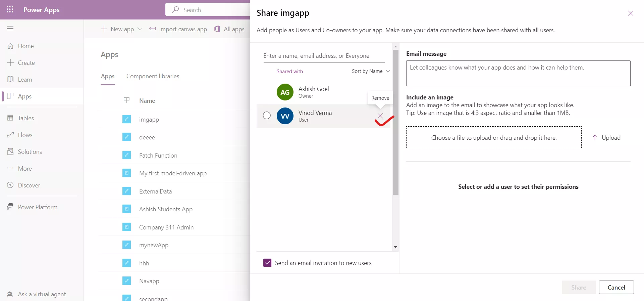The height and width of the screenshot is (301, 644).
Task: Click My first model-driven app icon
Action: [x=126, y=173]
